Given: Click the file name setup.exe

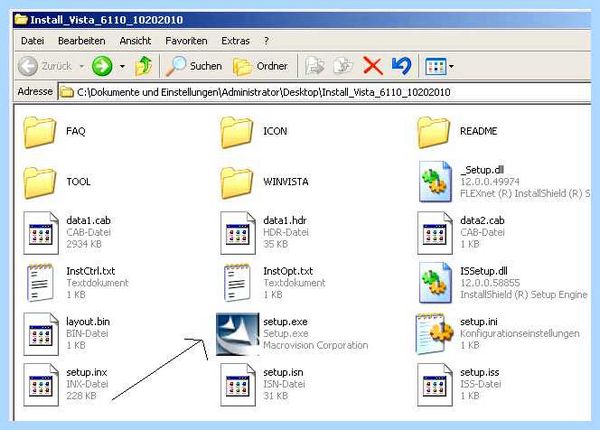Looking at the screenshot, I should [x=285, y=322].
